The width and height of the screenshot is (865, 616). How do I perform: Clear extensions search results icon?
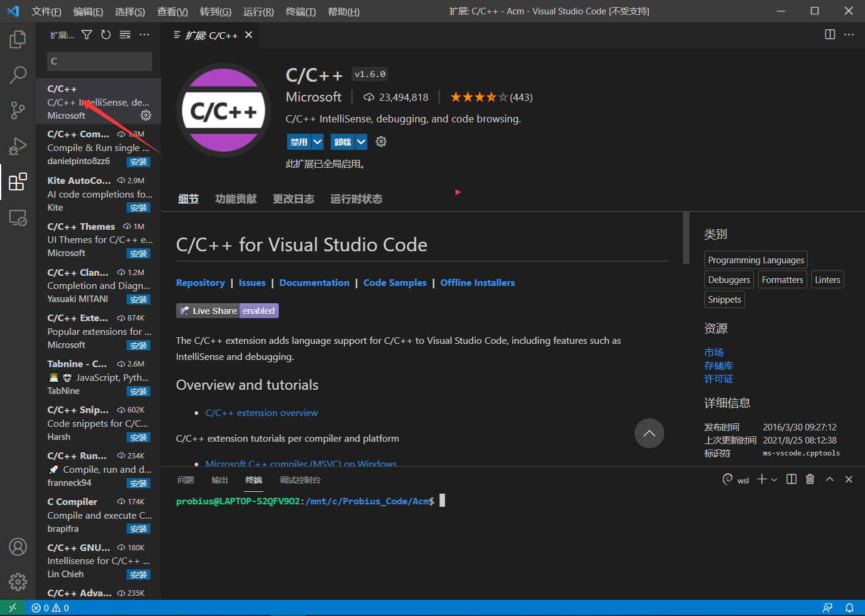[x=125, y=35]
